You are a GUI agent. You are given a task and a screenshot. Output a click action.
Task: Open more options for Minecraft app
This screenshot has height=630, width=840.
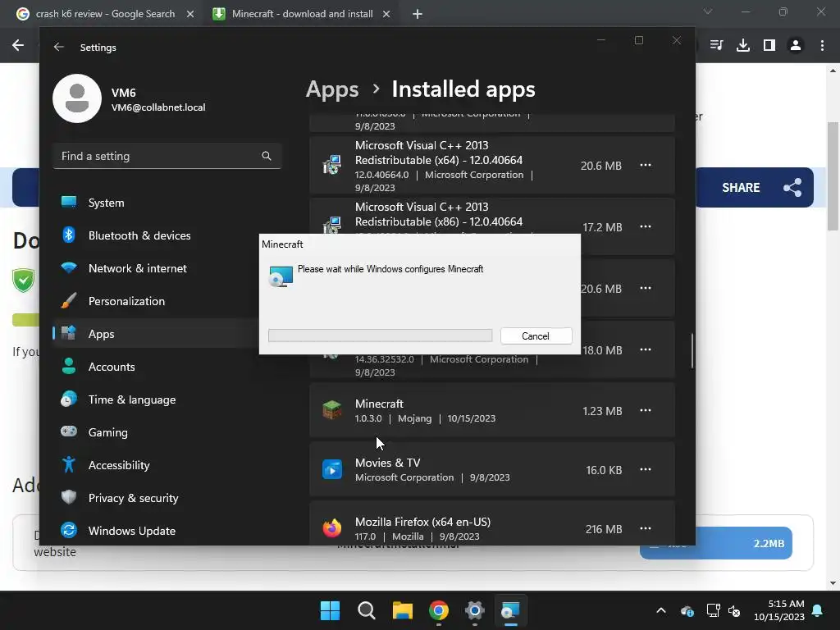coord(646,410)
